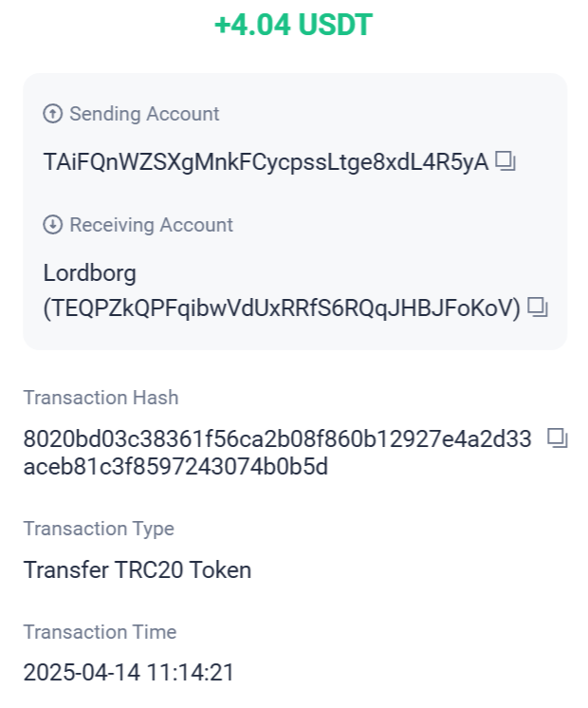Select the +4.04 USDT amount
This screenshot has width=588, height=708.
[293, 25]
